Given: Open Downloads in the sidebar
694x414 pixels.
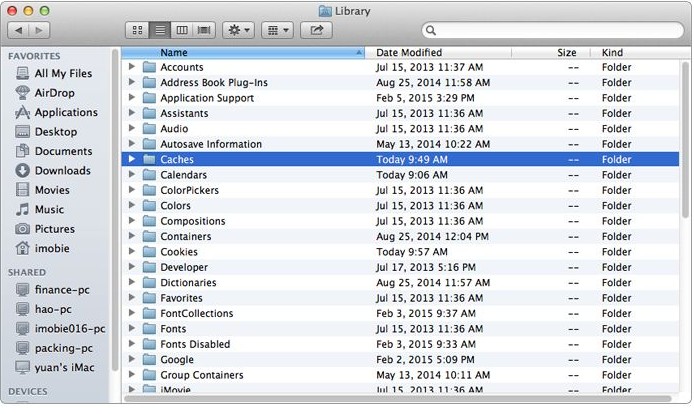Looking at the screenshot, I should (62, 170).
